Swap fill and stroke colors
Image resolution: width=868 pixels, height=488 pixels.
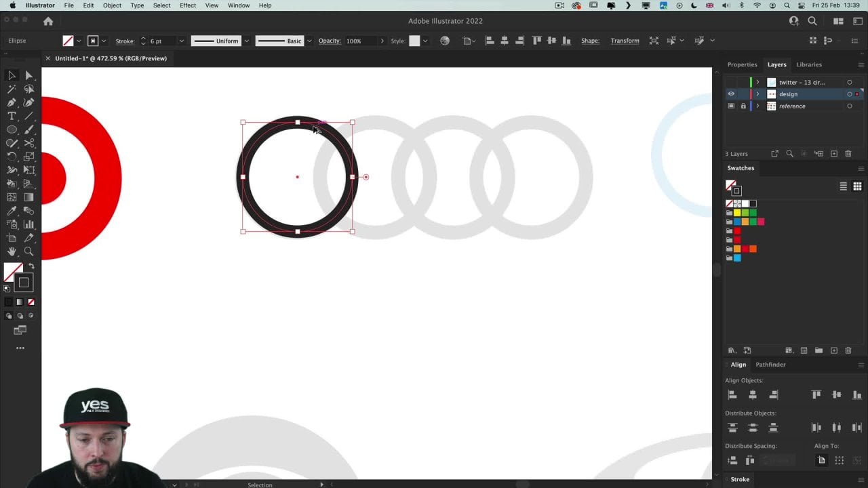click(31, 266)
